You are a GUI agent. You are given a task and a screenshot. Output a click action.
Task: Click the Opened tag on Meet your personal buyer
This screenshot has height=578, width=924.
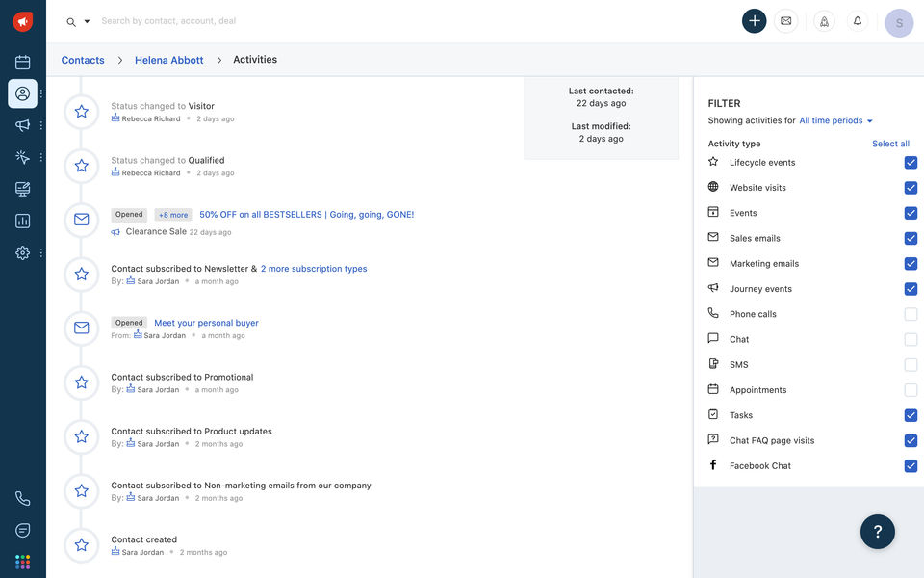coord(129,323)
